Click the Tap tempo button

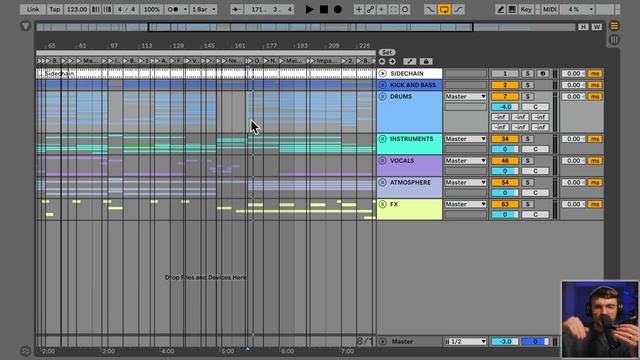click(55, 9)
